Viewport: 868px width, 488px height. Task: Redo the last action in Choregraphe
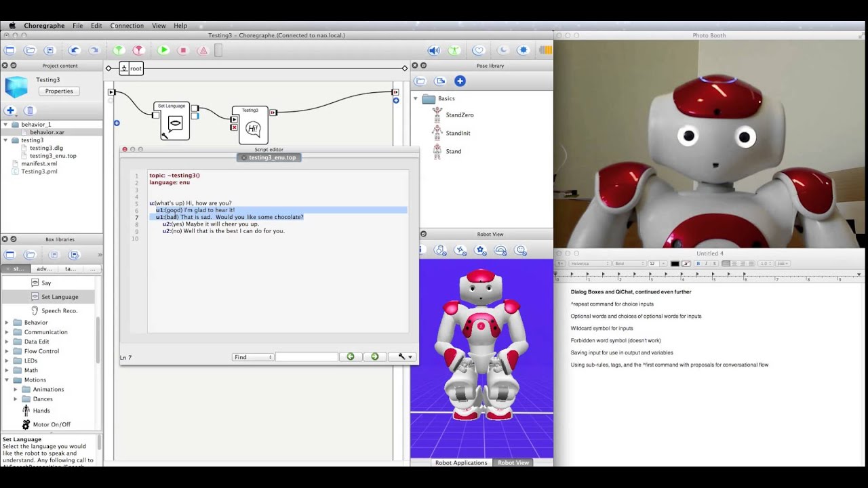pos(94,50)
